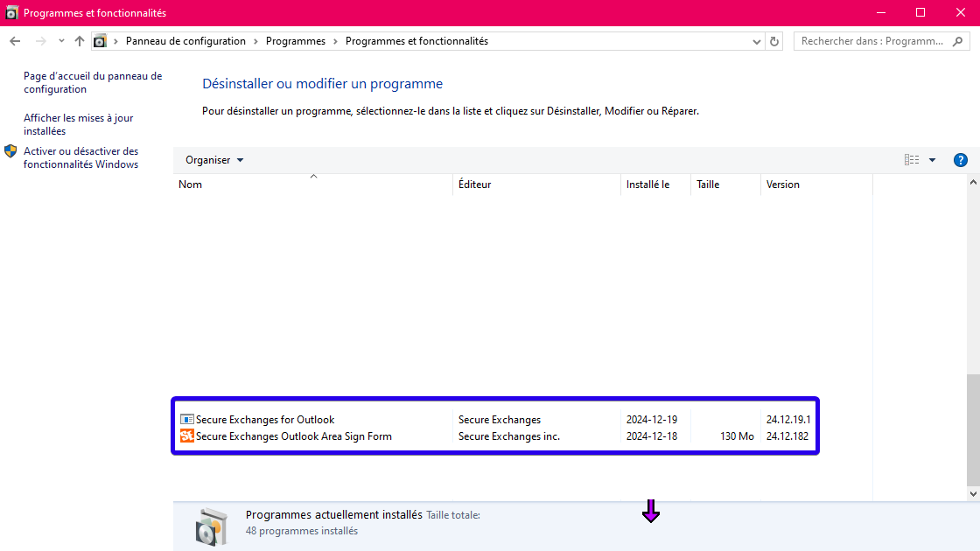This screenshot has height=551, width=980.
Task: Click the installed programs disc icon
Action: (211, 526)
